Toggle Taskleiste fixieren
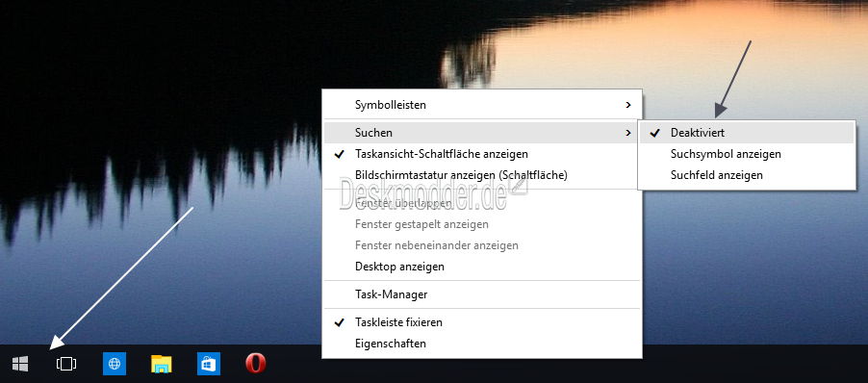This screenshot has height=383, width=868. pyautogui.click(x=482, y=322)
